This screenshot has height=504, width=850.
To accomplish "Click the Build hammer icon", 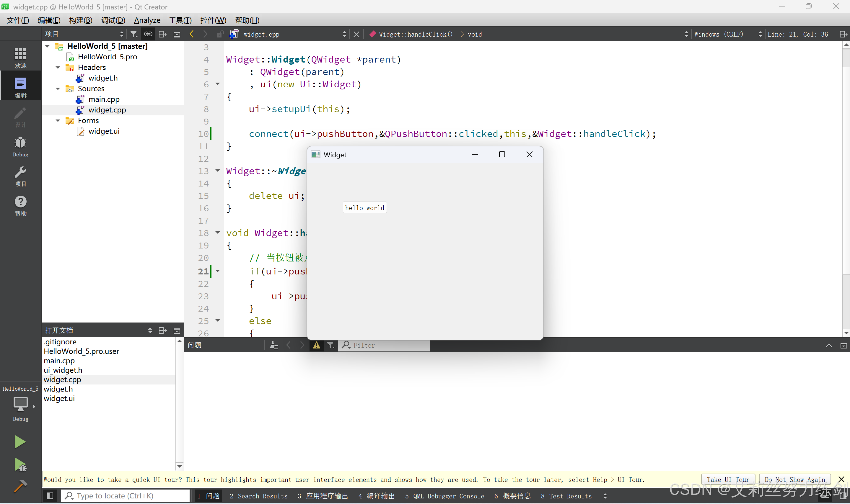I will click(20, 486).
